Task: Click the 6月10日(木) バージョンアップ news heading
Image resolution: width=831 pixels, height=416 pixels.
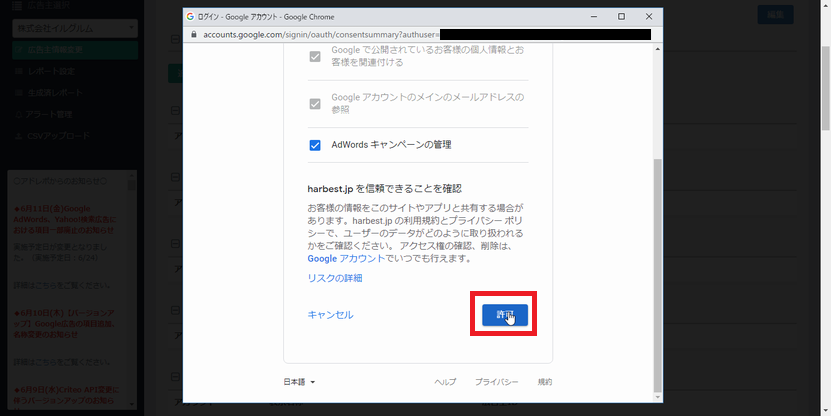Action: tap(65, 324)
